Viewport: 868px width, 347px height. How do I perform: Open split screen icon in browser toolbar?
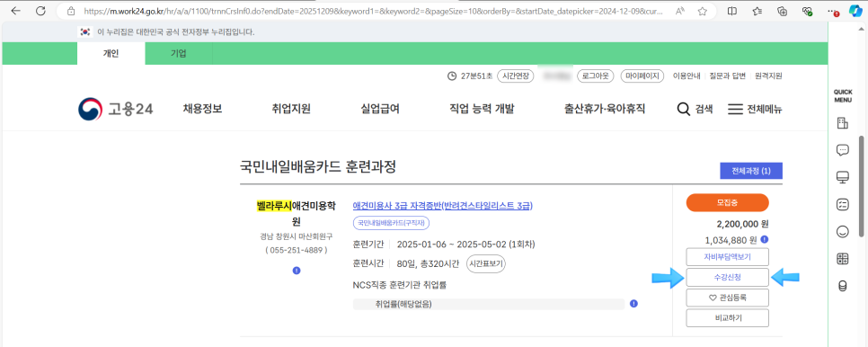pos(731,11)
